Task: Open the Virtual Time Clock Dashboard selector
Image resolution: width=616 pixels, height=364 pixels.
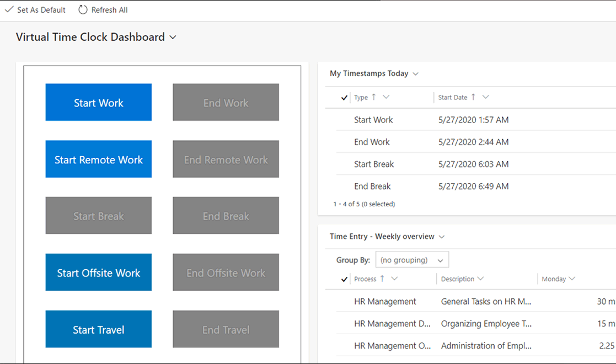Action: click(173, 37)
